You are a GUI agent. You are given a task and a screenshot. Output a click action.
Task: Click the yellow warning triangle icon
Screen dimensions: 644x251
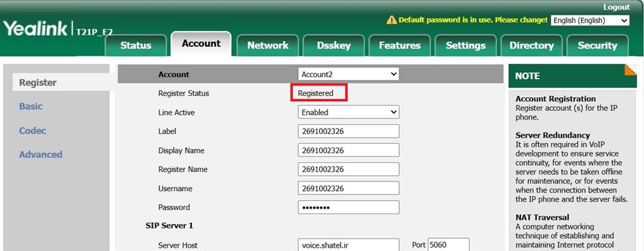[x=392, y=20]
